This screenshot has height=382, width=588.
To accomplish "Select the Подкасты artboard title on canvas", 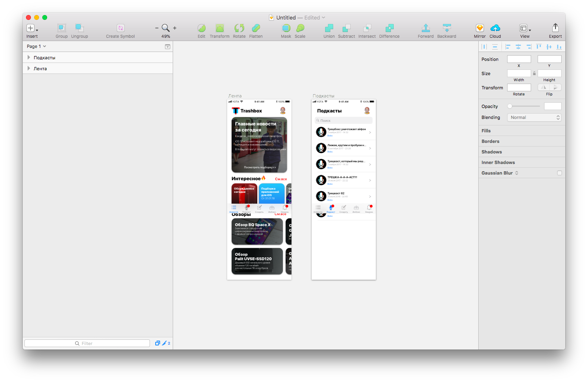I will click(323, 96).
